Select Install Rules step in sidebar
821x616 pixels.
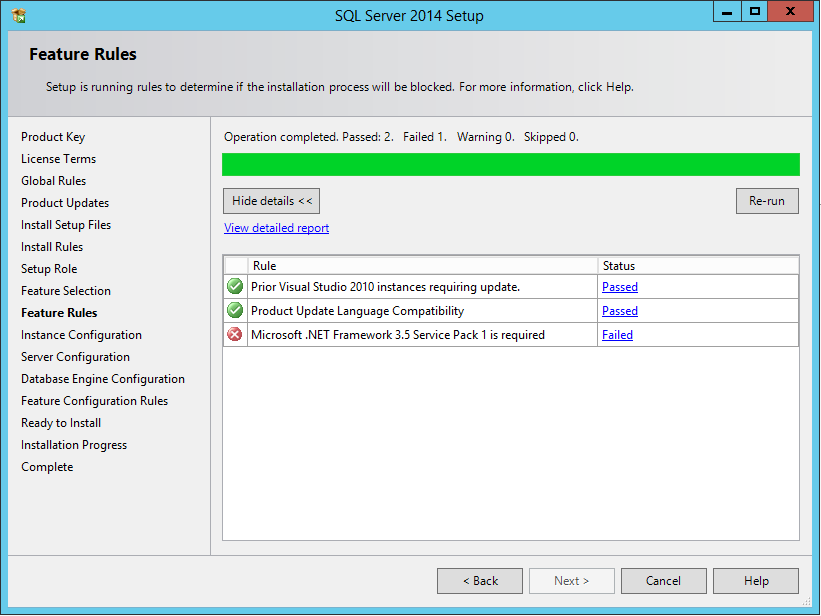click(52, 247)
